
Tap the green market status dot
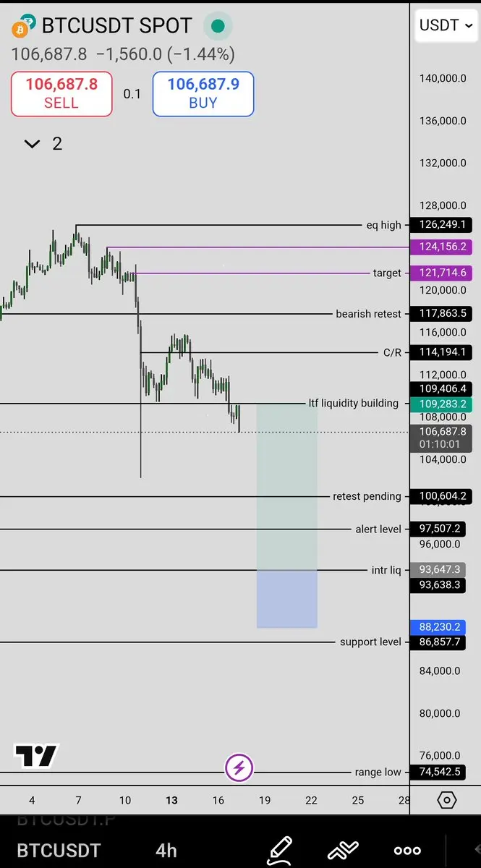tap(217, 27)
